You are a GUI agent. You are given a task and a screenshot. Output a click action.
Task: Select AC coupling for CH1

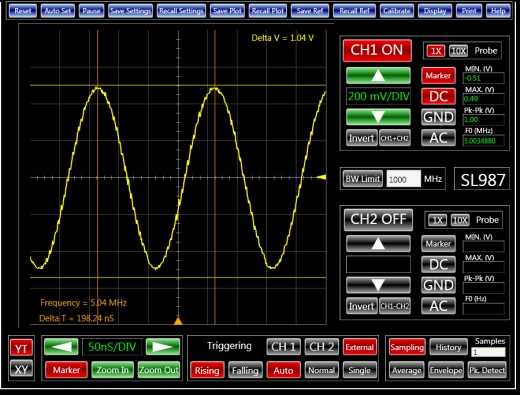coord(438,138)
